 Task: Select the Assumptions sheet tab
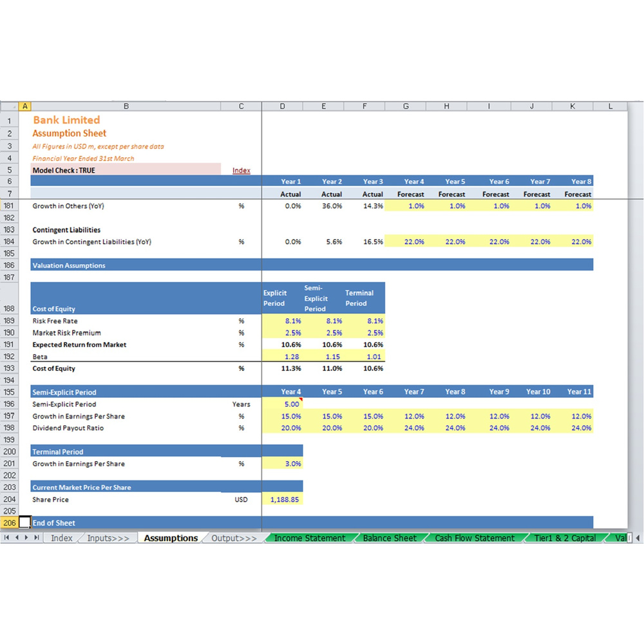point(171,538)
